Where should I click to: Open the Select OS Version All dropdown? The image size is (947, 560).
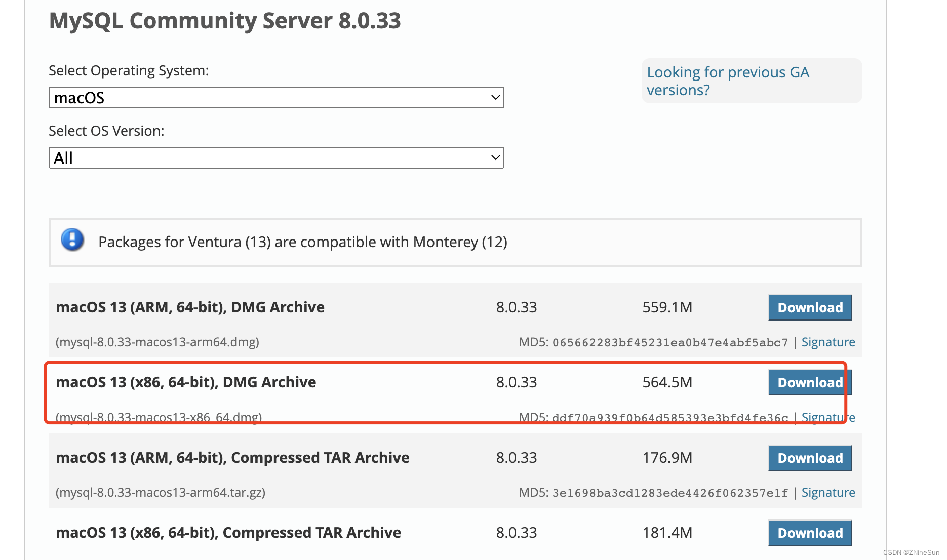[x=276, y=157]
